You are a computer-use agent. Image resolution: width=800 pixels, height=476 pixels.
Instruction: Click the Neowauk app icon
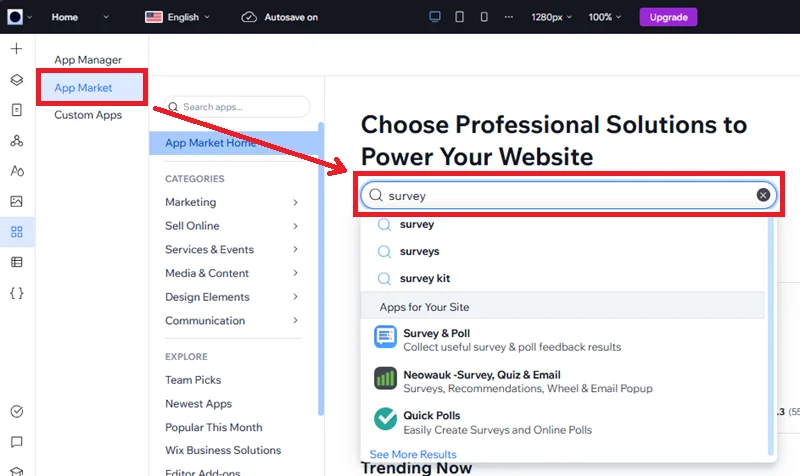(x=385, y=378)
